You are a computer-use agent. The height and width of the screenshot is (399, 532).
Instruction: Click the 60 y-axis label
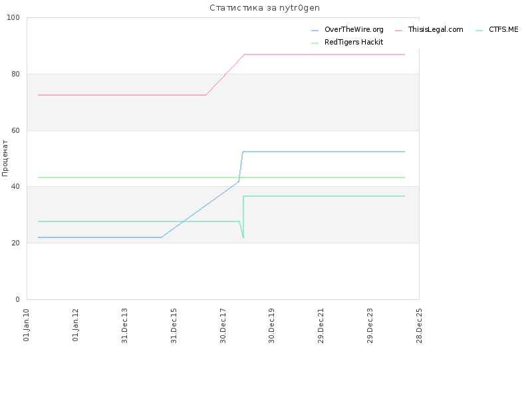(15, 130)
